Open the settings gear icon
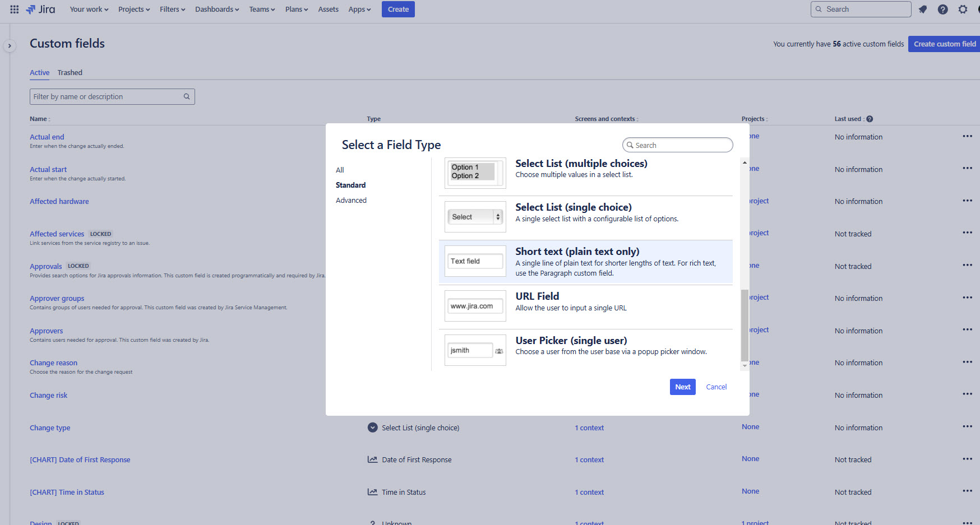 tap(963, 9)
